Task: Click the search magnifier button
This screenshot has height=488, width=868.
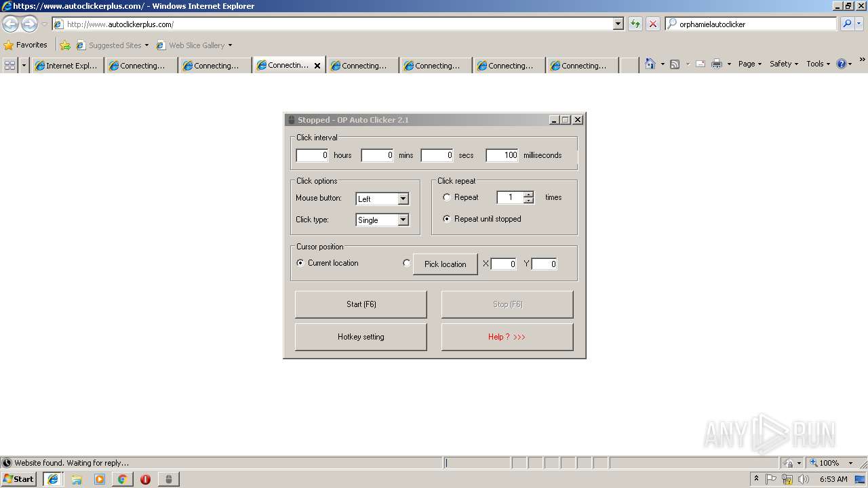Action: (846, 24)
